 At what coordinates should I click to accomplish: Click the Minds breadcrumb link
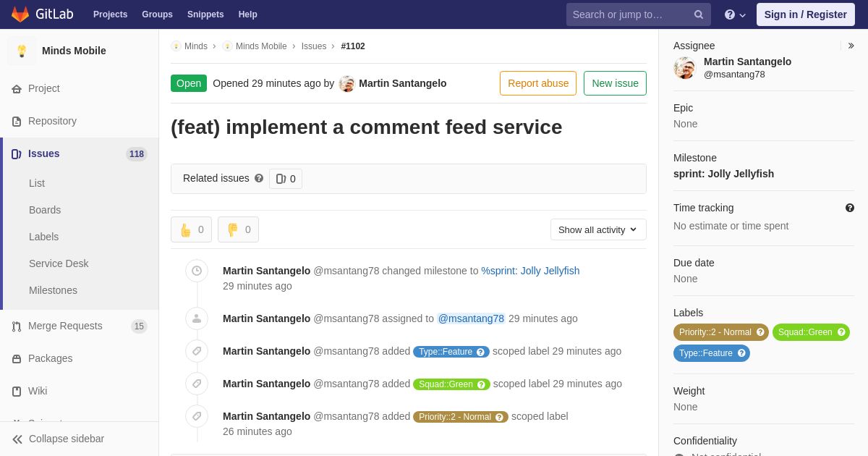pos(196,46)
